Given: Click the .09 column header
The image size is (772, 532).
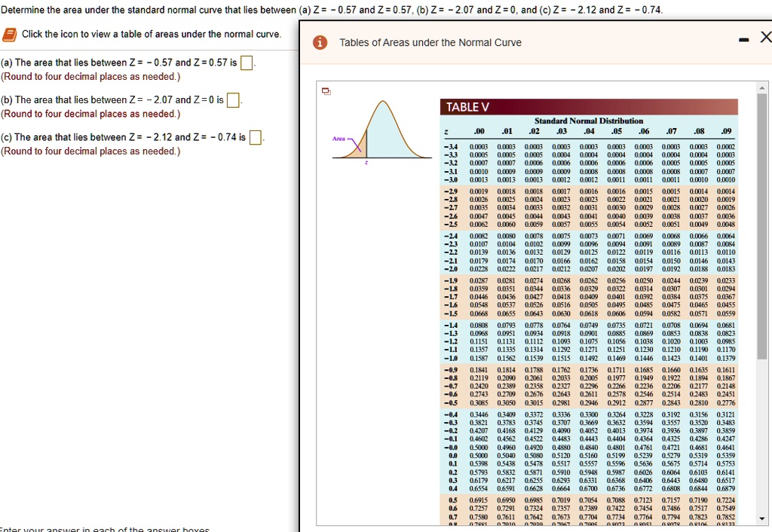Looking at the screenshot, I should [x=726, y=131].
